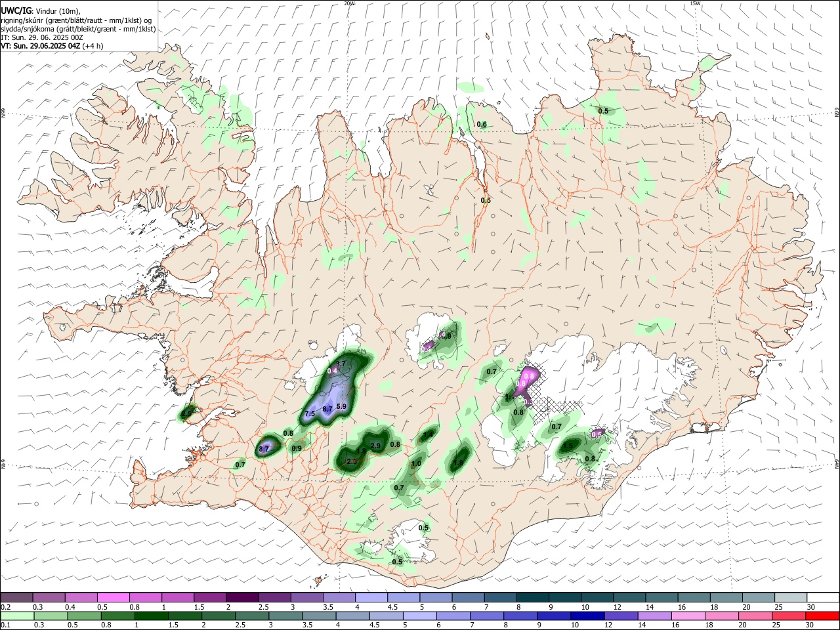Click the 1.8 value next to 2.9
The image size is (840, 630).
pos(361,451)
